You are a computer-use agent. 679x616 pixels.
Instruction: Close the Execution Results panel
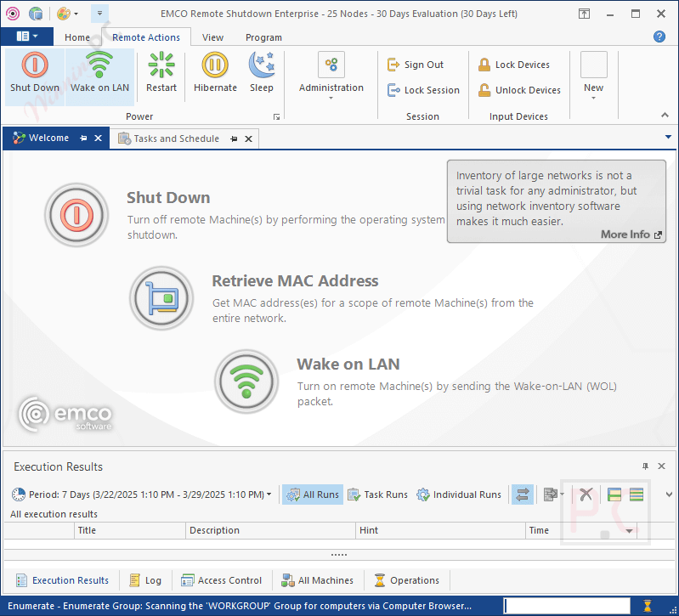[661, 466]
